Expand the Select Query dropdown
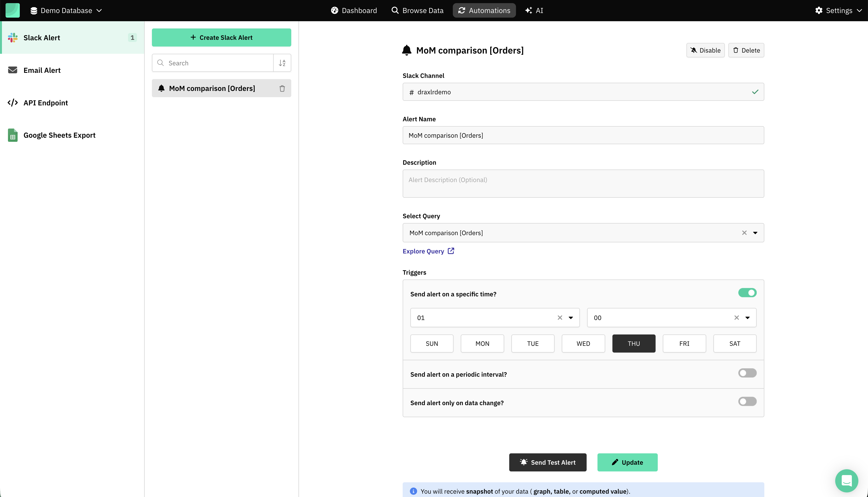 point(755,232)
